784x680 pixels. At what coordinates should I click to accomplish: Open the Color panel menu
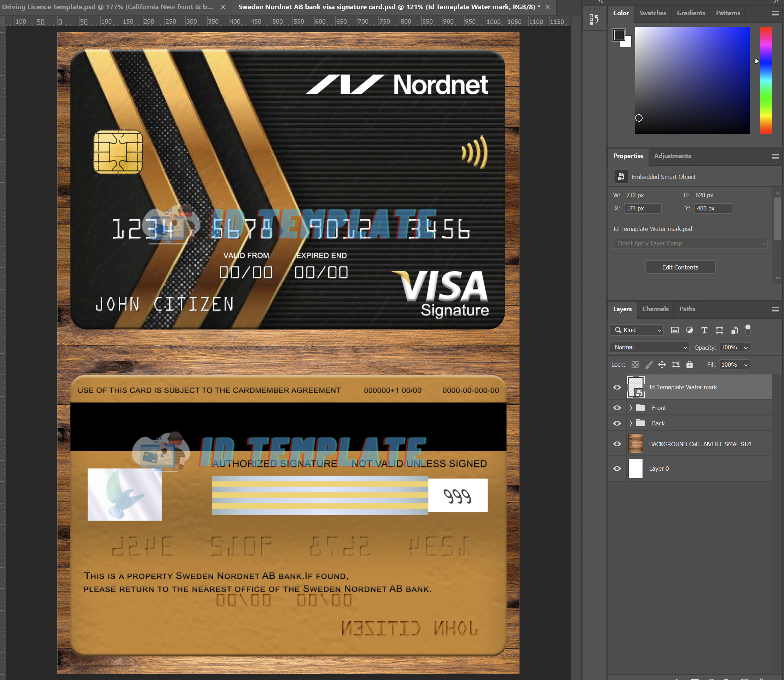775,14
